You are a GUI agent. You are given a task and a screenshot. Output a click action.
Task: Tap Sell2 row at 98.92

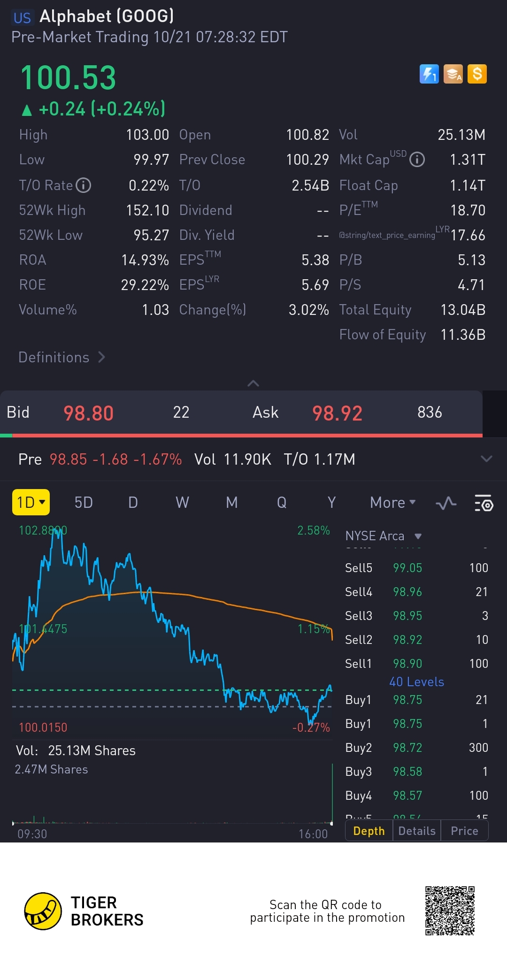(x=416, y=640)
